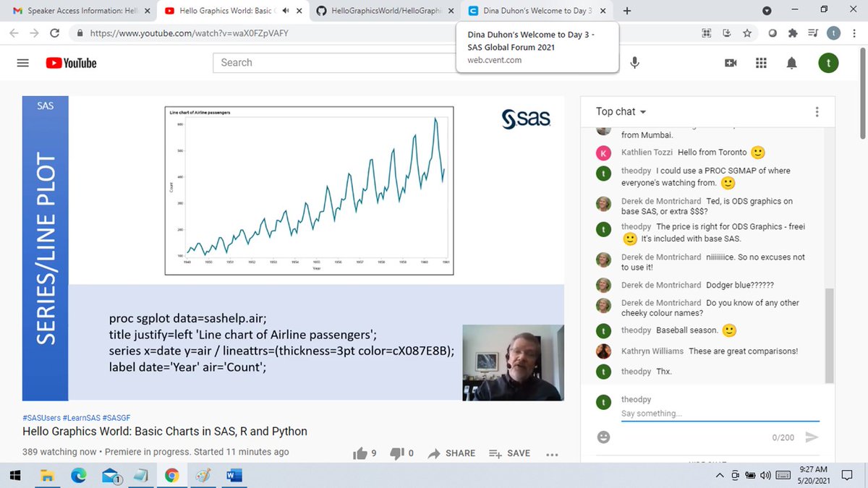Viewport: 868px width, 488px height.
Task: Open live chat options menu
Action: (x=817, y=112)
